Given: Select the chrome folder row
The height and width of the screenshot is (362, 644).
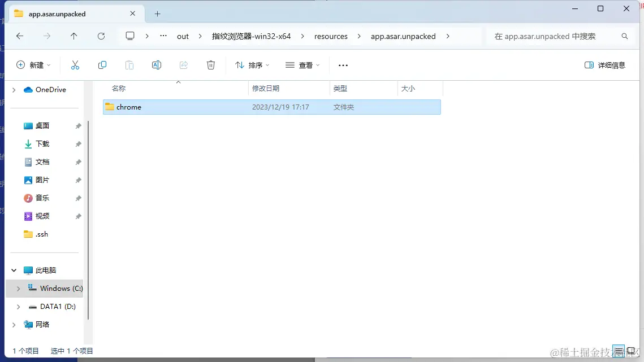Looking at the screenshot, I should pos(272,107).
